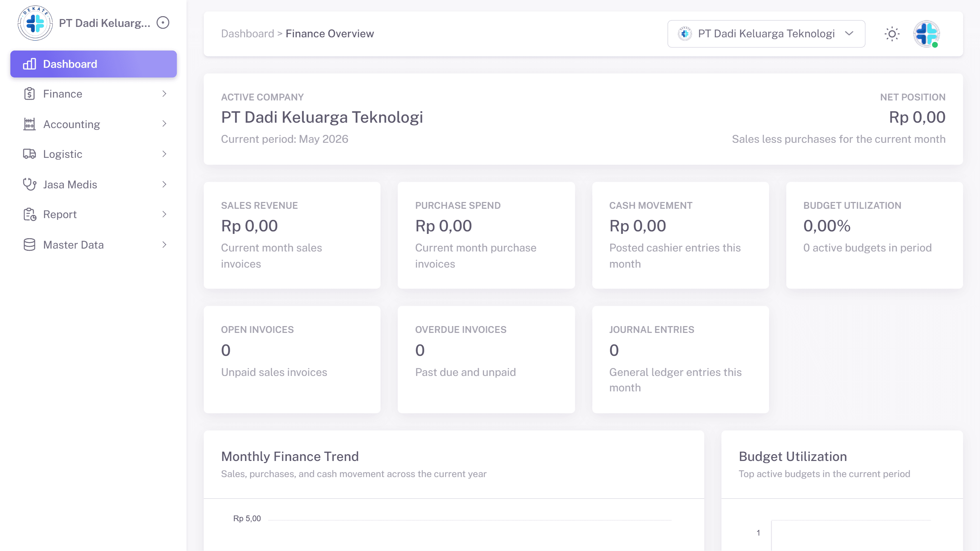This screenshot has height=551, width=980.
Task: Click the Finance Overview breadcrumb text
Action: [329, 34]
